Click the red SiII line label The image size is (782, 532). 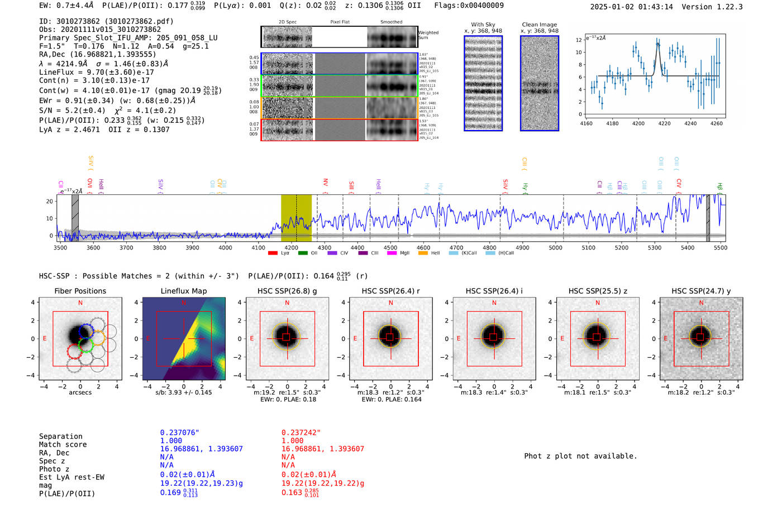pyautogui.click(x=351, y=187)
